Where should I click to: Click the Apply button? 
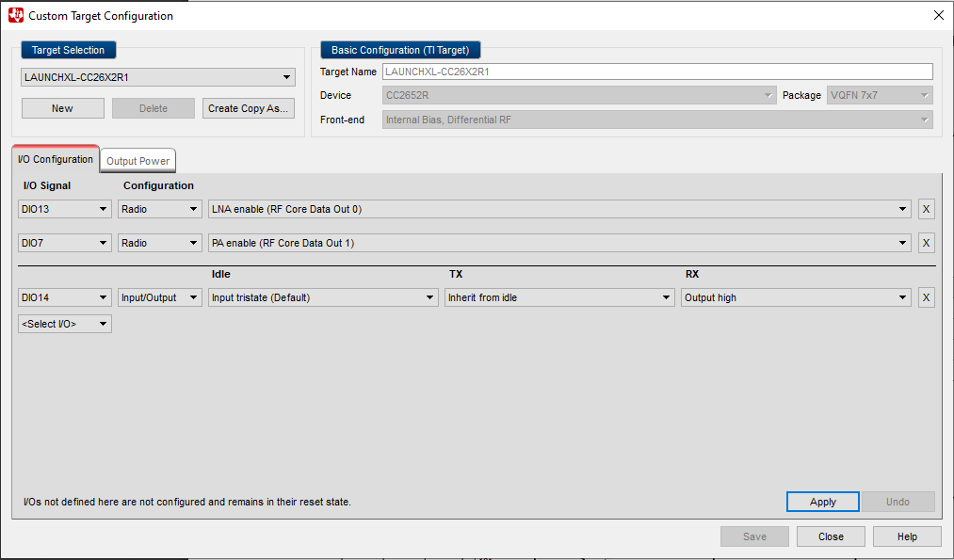pyautogui.click(x=822, y=502)
